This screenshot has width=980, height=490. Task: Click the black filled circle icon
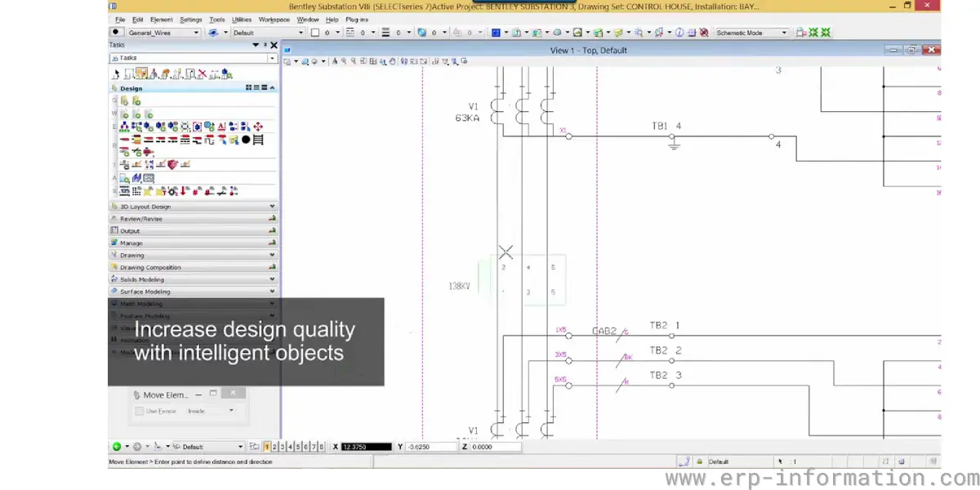tap(246, 140)
